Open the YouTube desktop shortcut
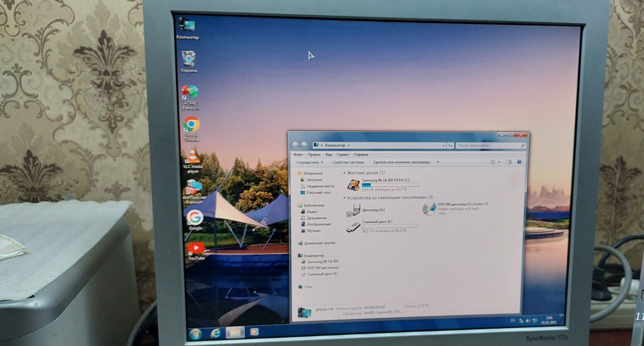644x346 pixels. click(196, 251)
